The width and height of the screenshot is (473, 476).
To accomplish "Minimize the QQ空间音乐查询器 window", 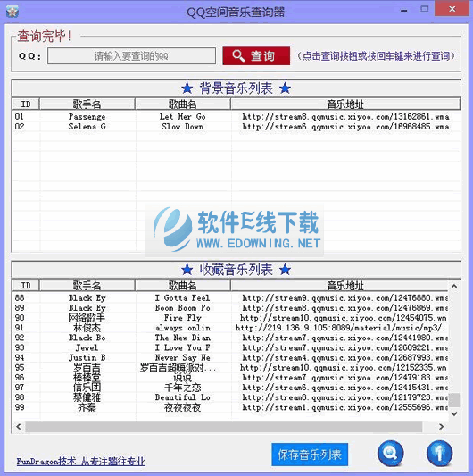I will click(x=403, y=11).
